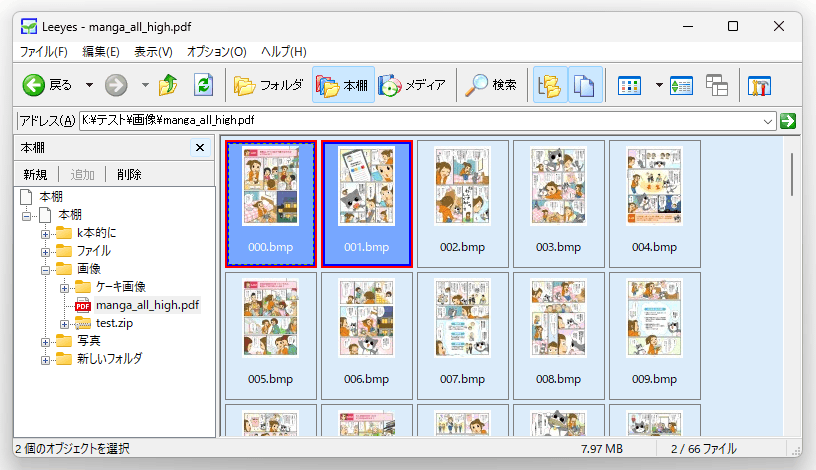The image size is (816, 470).
Task: Select the ケーキ画像 folder label
Action: coord(120,287)
